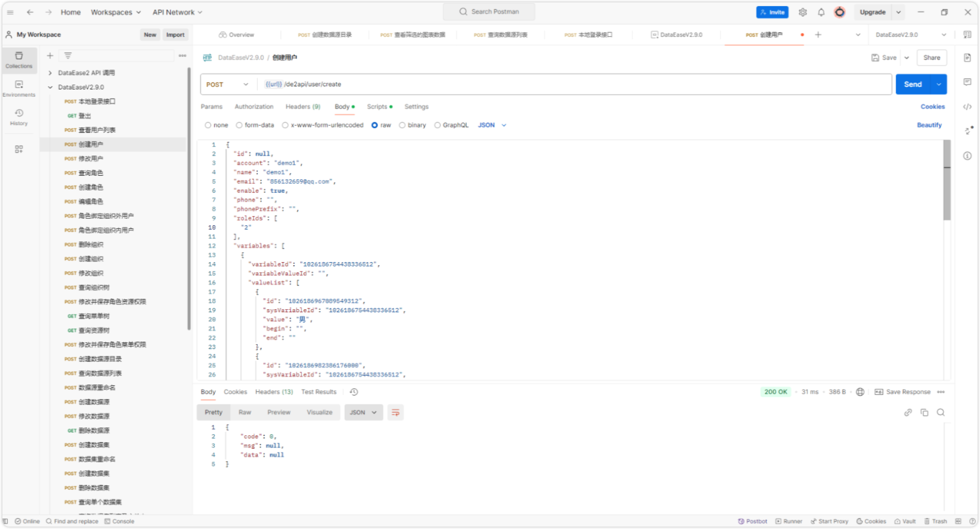Select the raw body type
This screenshot has width=980, height=529.
tap(381, 126)
